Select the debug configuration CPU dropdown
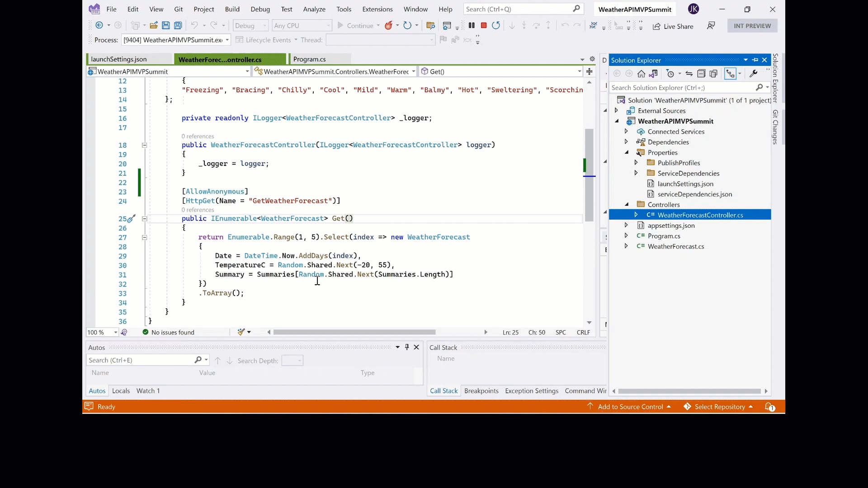Image resolution: width=868 pixels, height=488 pixels. pos(300,25)
